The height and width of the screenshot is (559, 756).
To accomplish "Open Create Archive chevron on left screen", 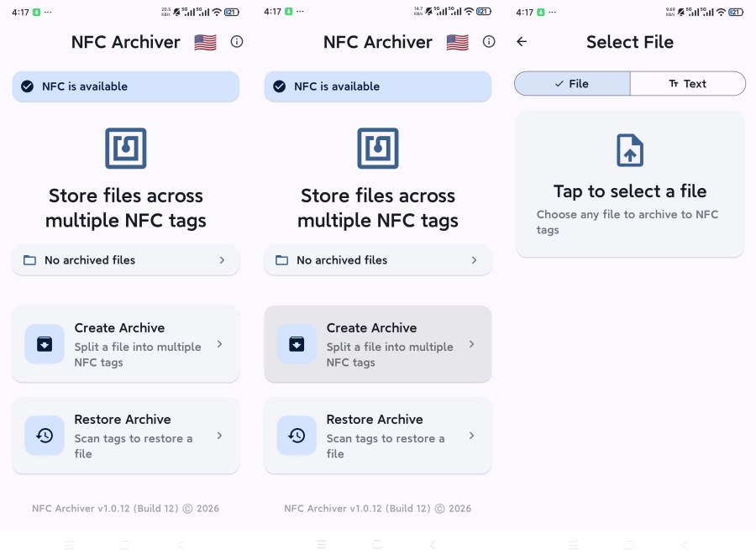I will click(x=220, y=344).
